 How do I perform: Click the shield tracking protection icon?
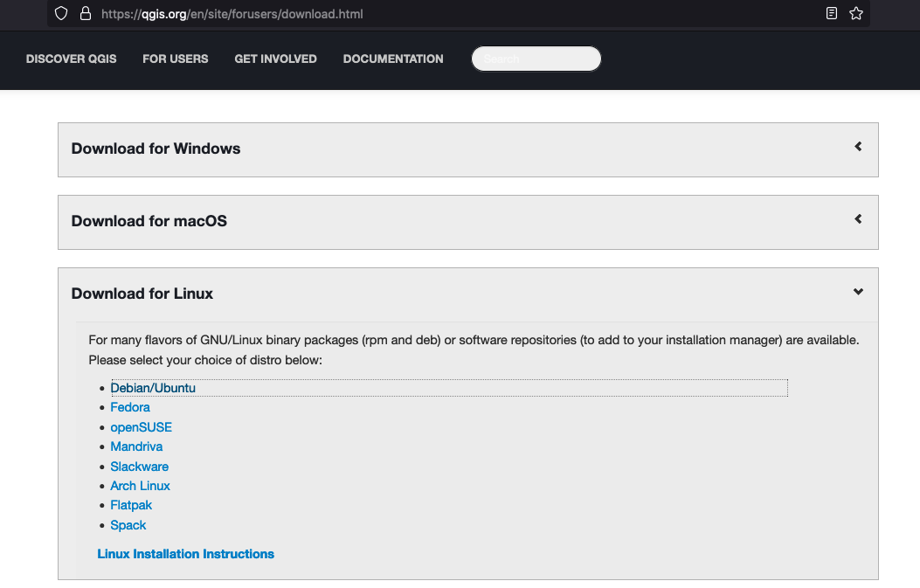pos(61,13)
